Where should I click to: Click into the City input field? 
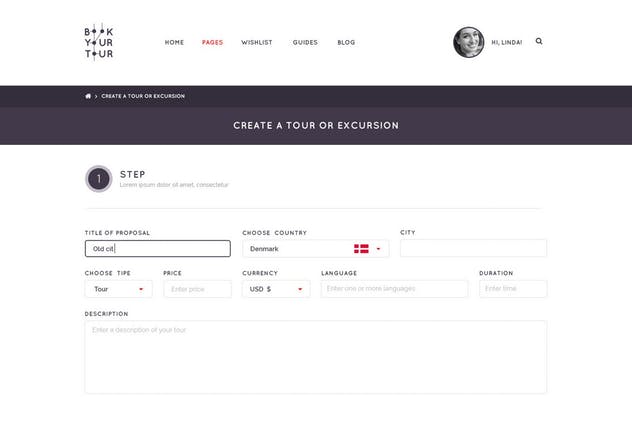click(x=473, y=248)
